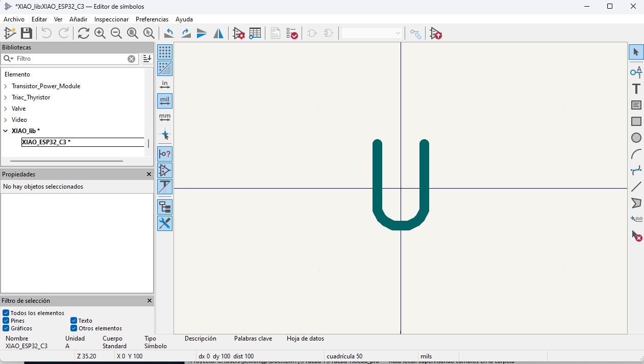Create a new symbol from toolbar
The width and height of the screenshot is (644, 364).
(10, 33)
